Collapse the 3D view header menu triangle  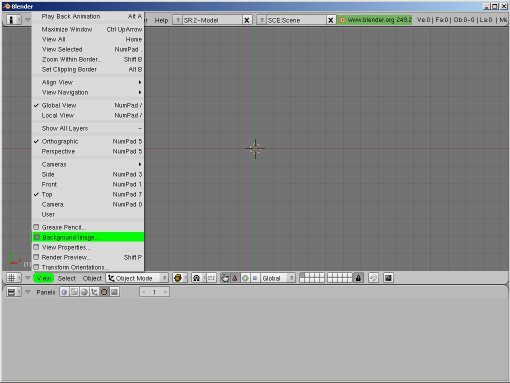[x=28, y=278]
